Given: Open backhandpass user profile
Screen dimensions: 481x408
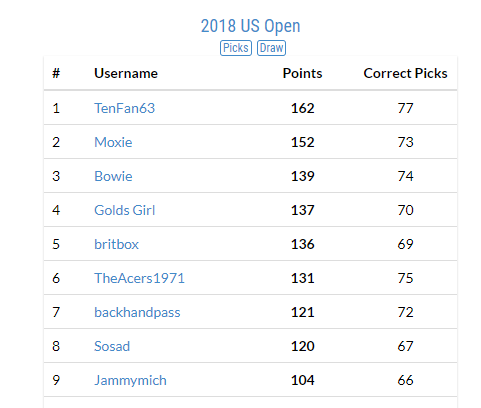Looking at the screenshot, I should click(x=137, y=312).
